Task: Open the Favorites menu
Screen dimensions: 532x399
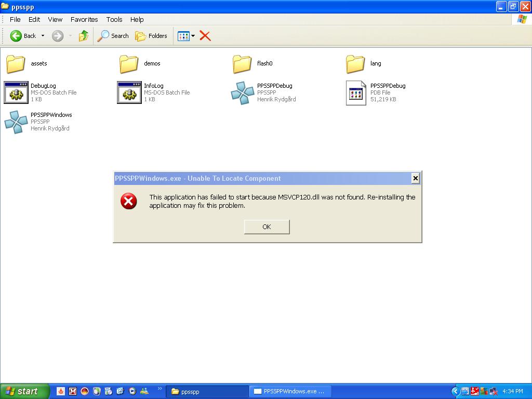Action: (84, 19)
